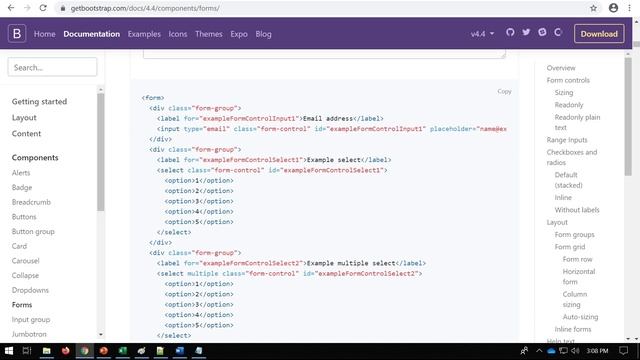
Task: Click left sidebar scrollbar thumb
Action: pos(101,152)
